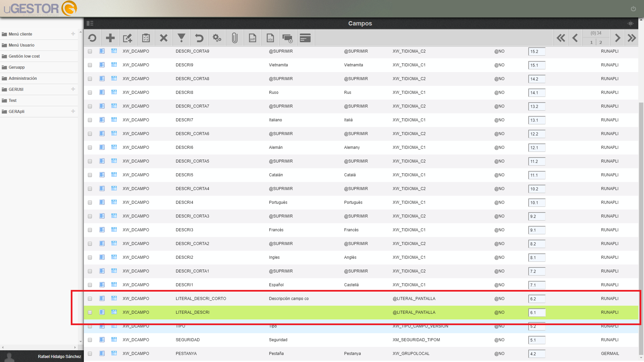Open the filter funnel tool
Viewport: 644px width, 362px height.
[181, 38]
